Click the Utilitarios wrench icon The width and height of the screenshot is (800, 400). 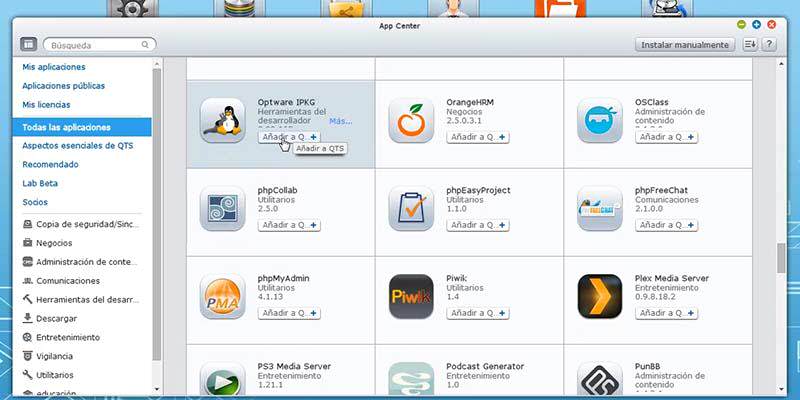28,374
